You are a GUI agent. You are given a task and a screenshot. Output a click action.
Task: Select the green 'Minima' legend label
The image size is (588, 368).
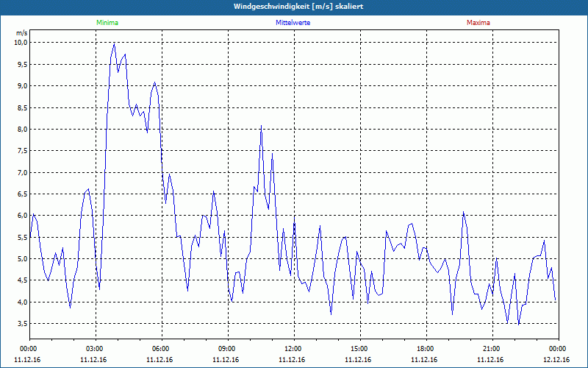coord(107,23)
